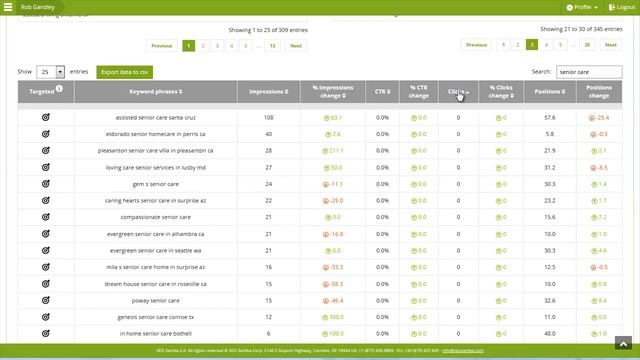
Task: Toggle target icon for assisted senior care santa cruz
Action: point(46,118)
